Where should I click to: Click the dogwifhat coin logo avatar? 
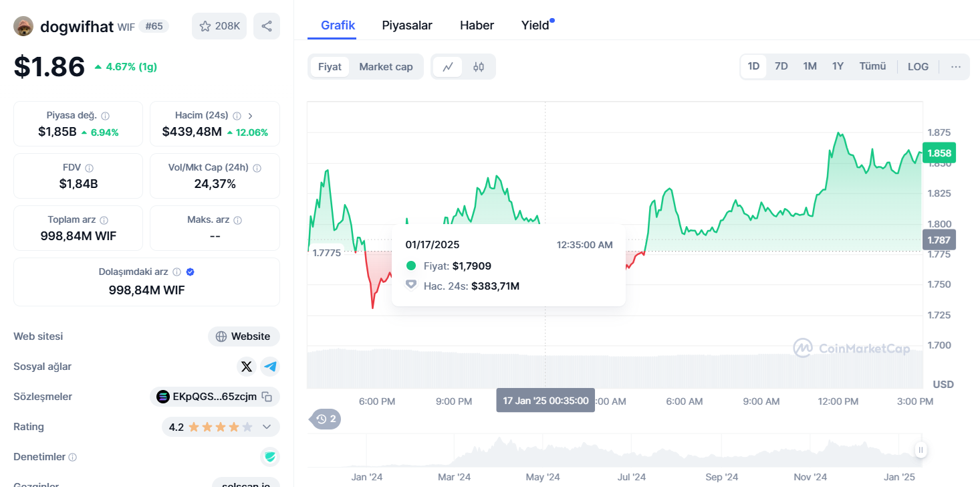(23, 26)
